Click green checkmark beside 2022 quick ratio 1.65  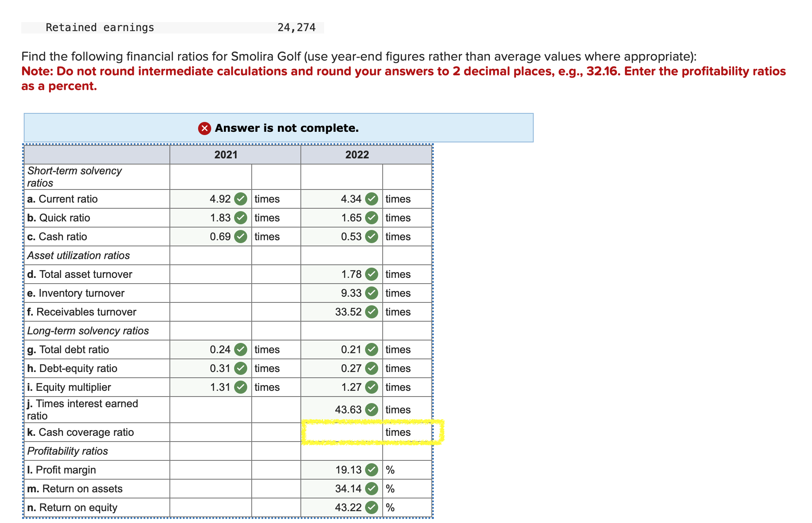[x=372, y=218]
